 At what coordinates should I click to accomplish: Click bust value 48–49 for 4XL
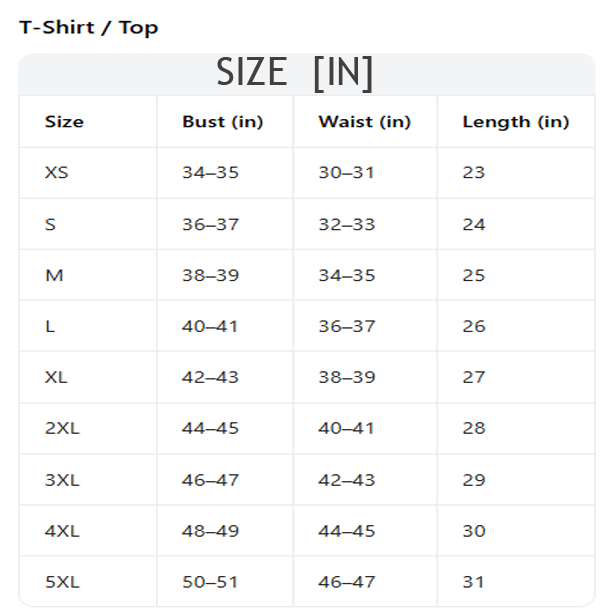[x=210, y=531]
